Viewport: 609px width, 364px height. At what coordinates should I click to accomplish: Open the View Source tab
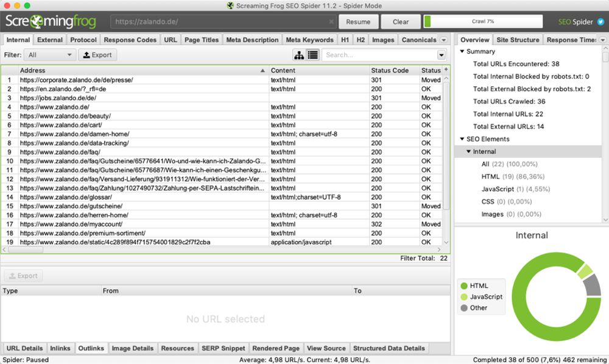pyautogui.click(x=326, y=348)
